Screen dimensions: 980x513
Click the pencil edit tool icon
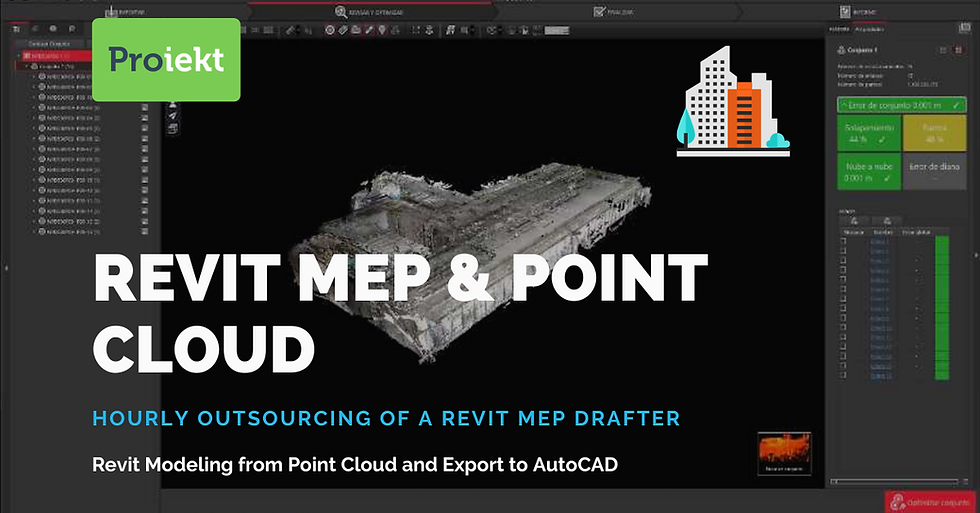point(369,30)
